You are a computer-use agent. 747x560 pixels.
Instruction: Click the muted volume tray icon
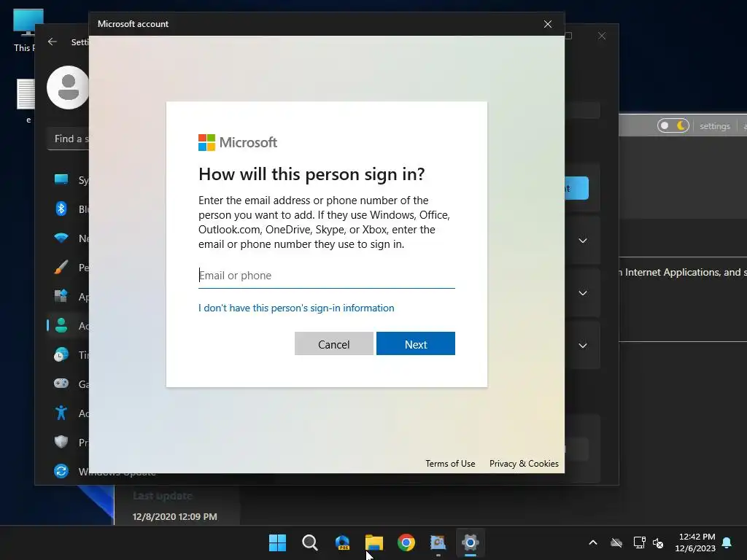point(659,542)
